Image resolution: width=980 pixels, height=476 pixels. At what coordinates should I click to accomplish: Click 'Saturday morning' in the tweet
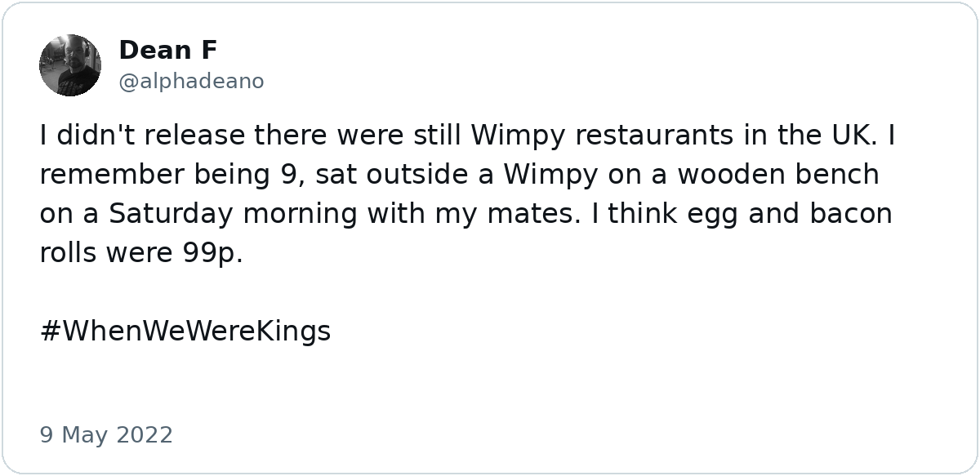click(234, 214)
